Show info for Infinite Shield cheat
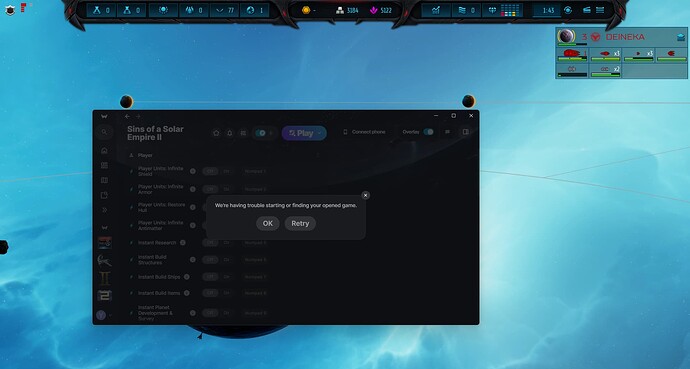Screen dimensions: 690x369 193,171
